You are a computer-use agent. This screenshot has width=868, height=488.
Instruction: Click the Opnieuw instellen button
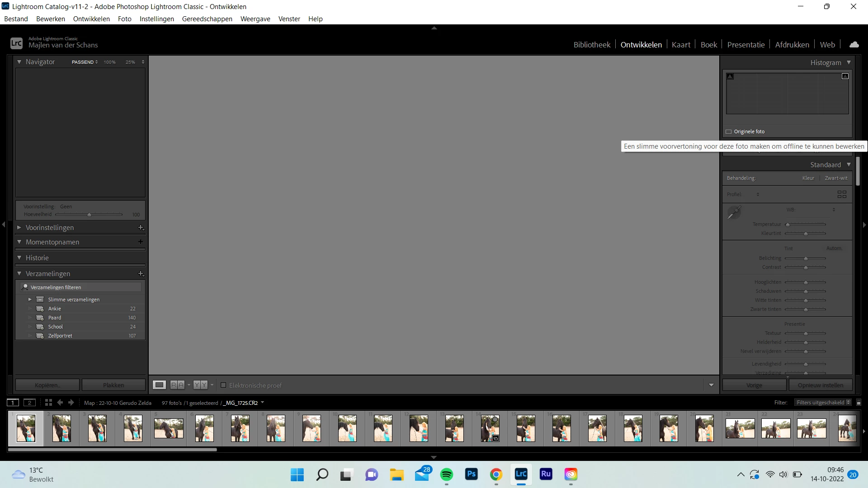pyautogui.click(x=820, y=385)
